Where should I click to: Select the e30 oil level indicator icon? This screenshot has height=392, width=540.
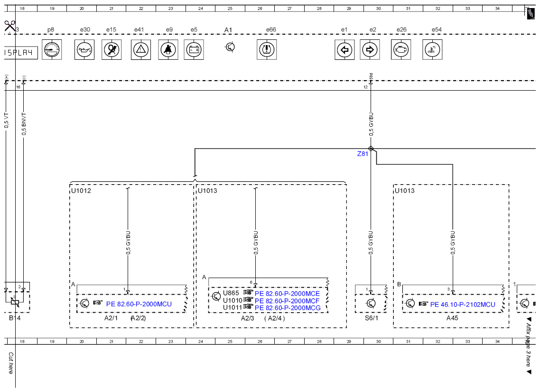coord(84,50)
